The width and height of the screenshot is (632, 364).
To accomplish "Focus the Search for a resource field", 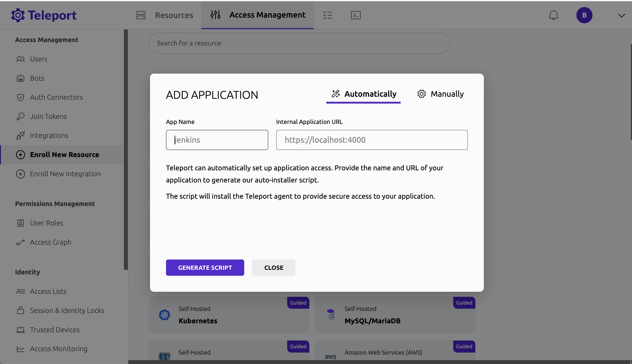I will click(x=299, y=43).
